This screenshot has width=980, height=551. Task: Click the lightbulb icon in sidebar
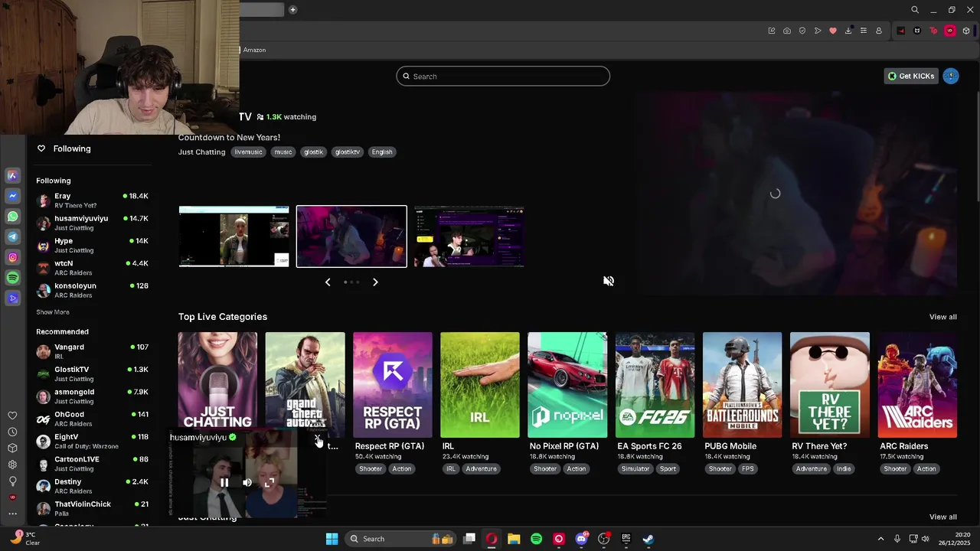coord(12,481)
